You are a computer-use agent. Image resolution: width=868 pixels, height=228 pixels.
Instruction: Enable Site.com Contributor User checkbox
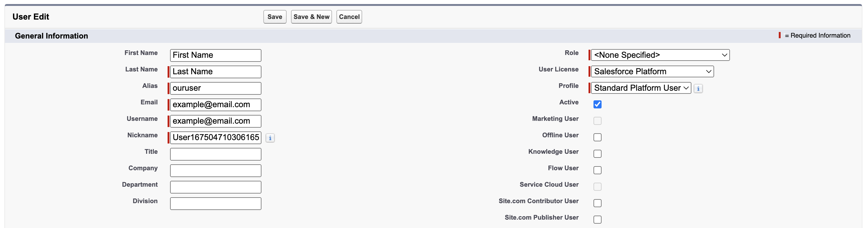pyautogui.click(x=597, y=203)
